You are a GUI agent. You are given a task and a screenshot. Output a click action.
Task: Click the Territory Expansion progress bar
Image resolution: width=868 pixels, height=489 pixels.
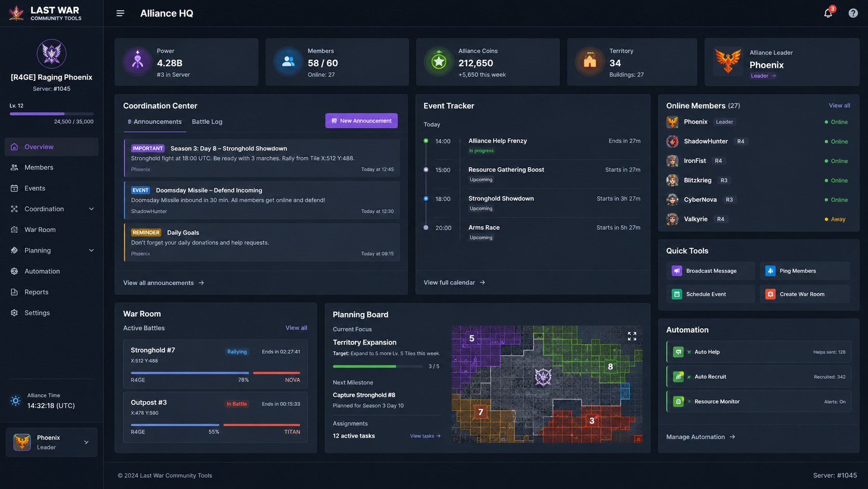point(378,366)
